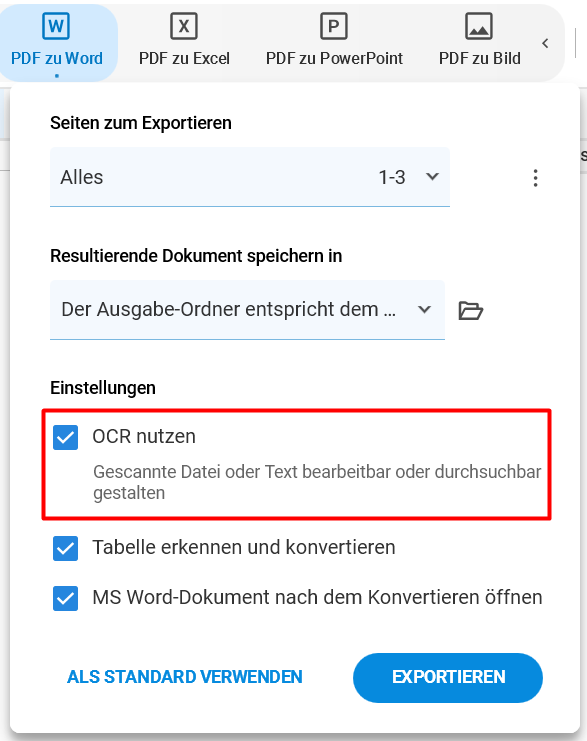Toggle MS Word-Dokument nach dem Konvertieren öffnen
This screenshot has height=741, width=587.
click(65, 598)
